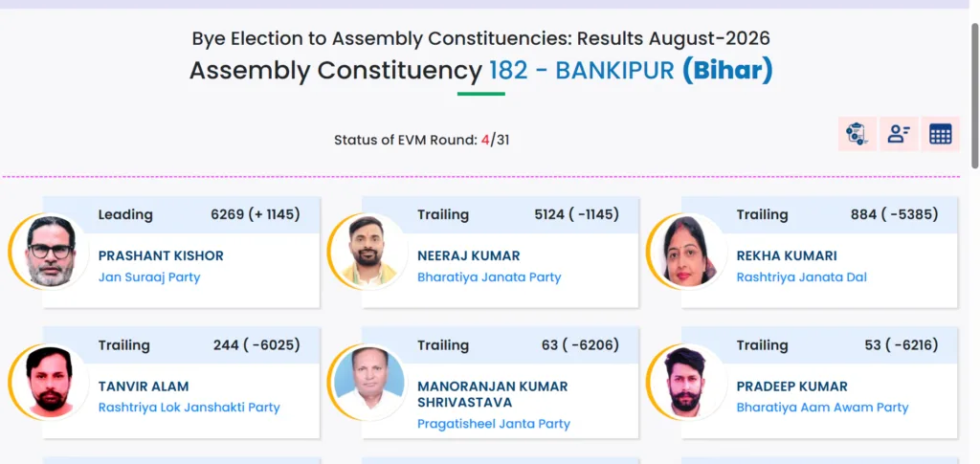Click Pradeep Kumar's candidate photo
This screenshot has height=464, width=980.
[x=687, y=382]
